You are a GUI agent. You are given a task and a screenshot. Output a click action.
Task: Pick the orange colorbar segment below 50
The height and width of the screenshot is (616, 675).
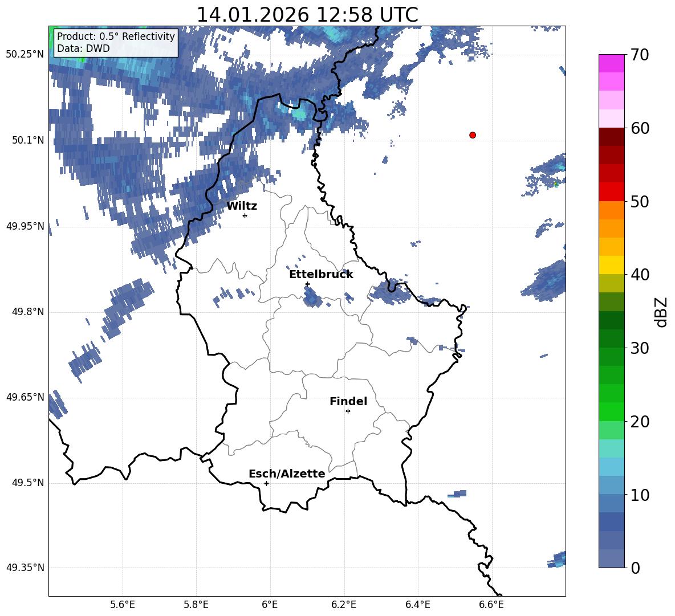point(611,210)
